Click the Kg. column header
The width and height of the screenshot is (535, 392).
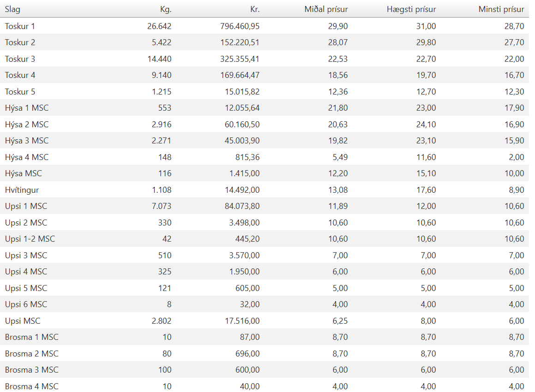click(x=166, y=10)
